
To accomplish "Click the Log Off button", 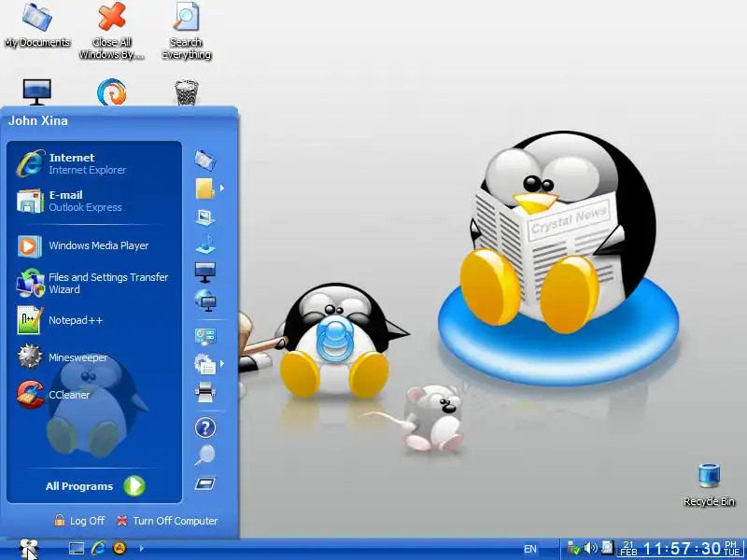I will 79,521.
